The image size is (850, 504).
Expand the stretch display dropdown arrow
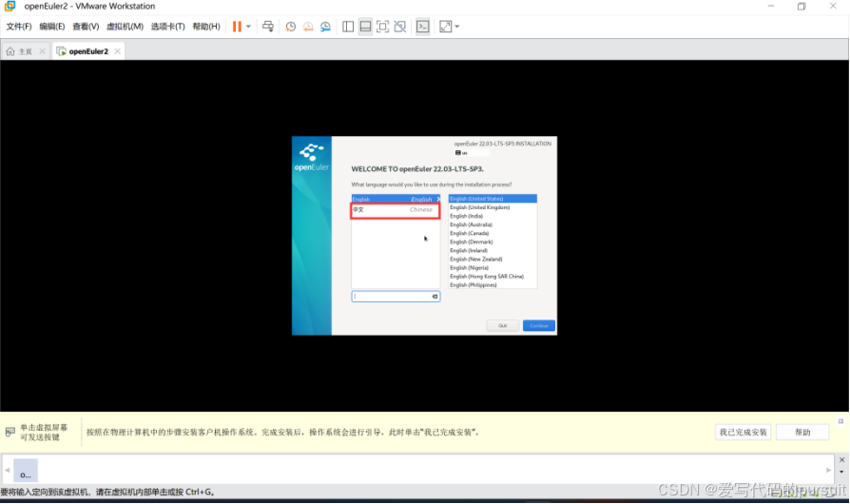point(457,27)
